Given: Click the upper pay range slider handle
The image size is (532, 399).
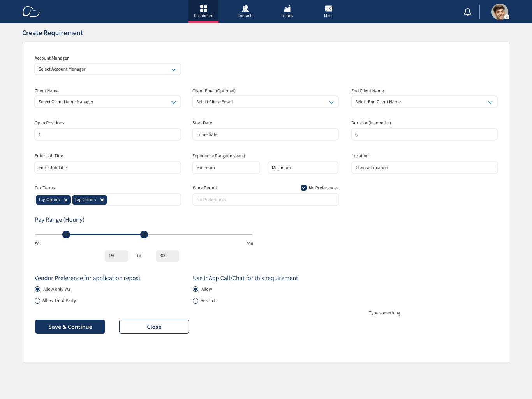Looking at the screenshot, I should coord(144,235).
